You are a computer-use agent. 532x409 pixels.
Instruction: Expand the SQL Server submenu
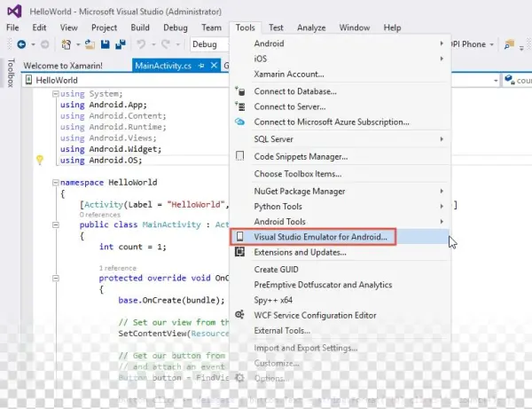(340, 138)
